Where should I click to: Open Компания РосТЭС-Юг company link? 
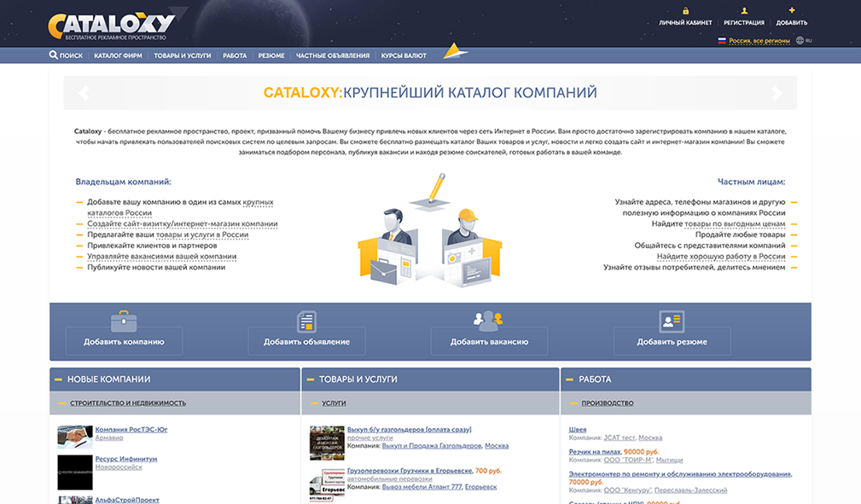pyautogui.click(x=131, y=429)
